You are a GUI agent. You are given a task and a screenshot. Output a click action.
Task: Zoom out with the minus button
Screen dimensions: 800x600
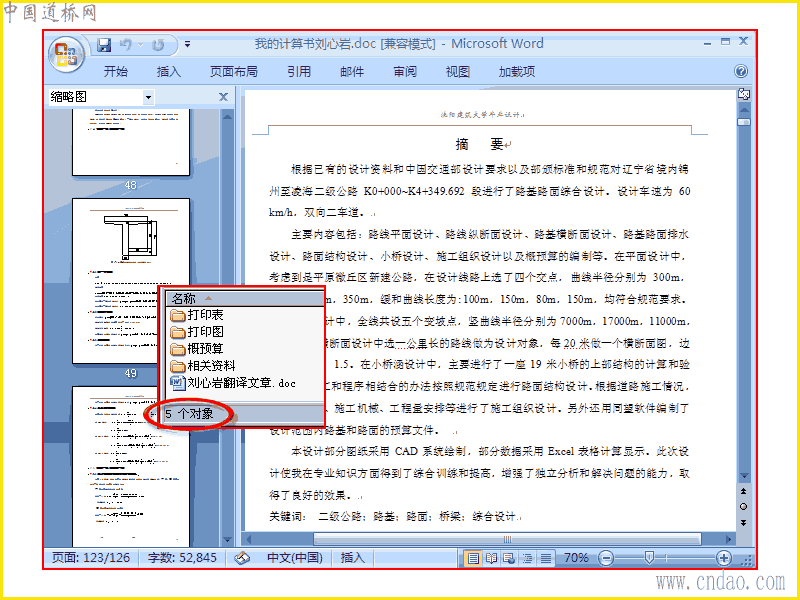(606, 558)
